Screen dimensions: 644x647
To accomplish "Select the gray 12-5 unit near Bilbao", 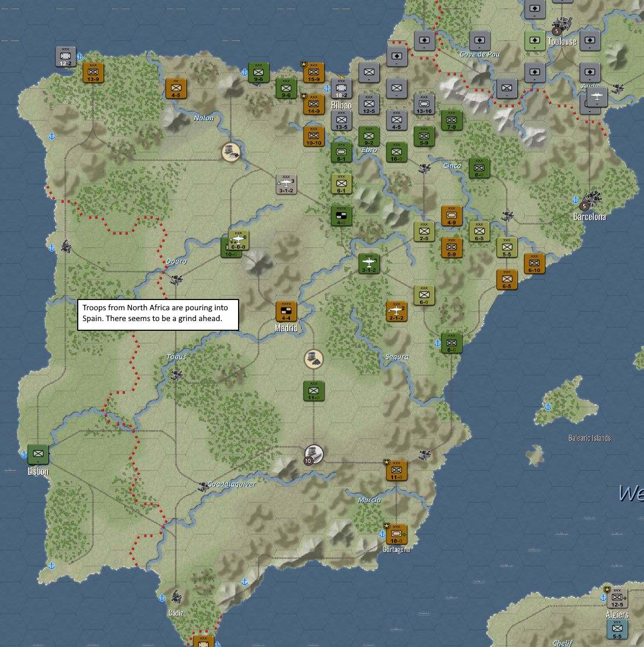I will (369, 104).
